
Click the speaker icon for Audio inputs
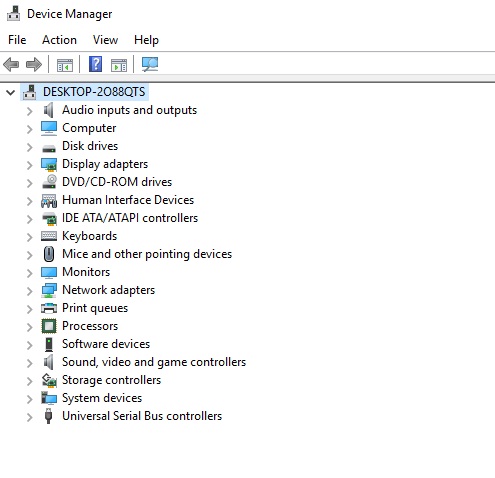(x=49, y=110)
